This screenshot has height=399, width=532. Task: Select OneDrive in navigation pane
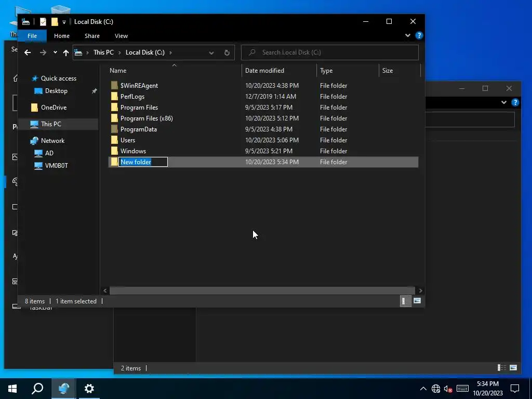click(x=54, y=108)
